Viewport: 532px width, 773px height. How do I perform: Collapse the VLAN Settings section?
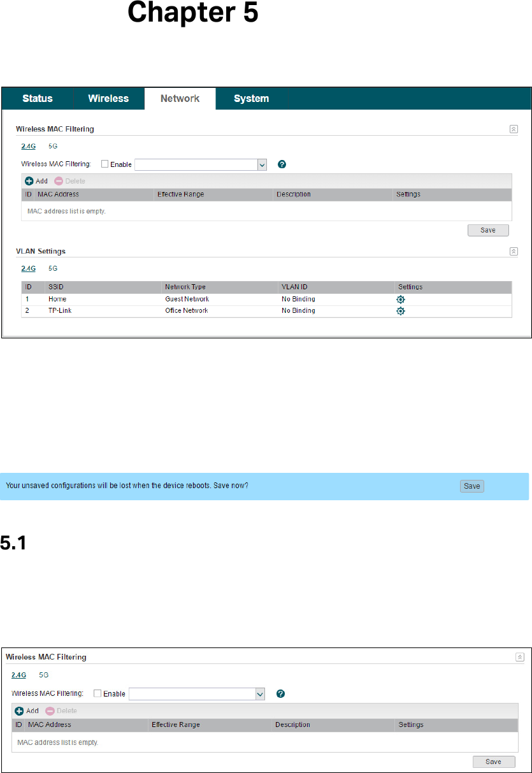pos(514,251)
